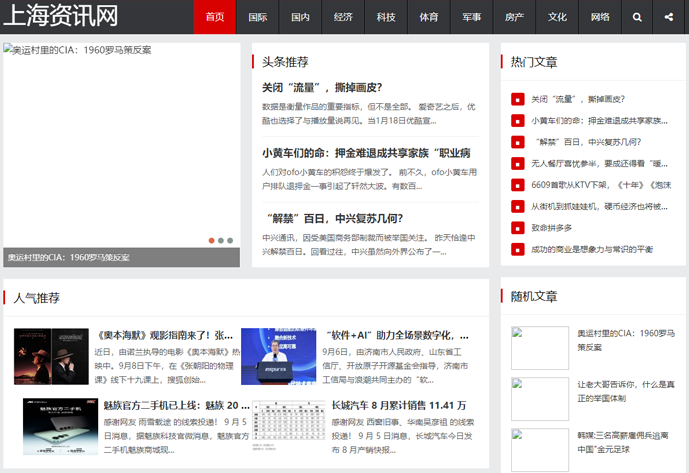Screen dimensions: 689x473
Task: Open the 首页 navigation tab
Action: point(214,17)
